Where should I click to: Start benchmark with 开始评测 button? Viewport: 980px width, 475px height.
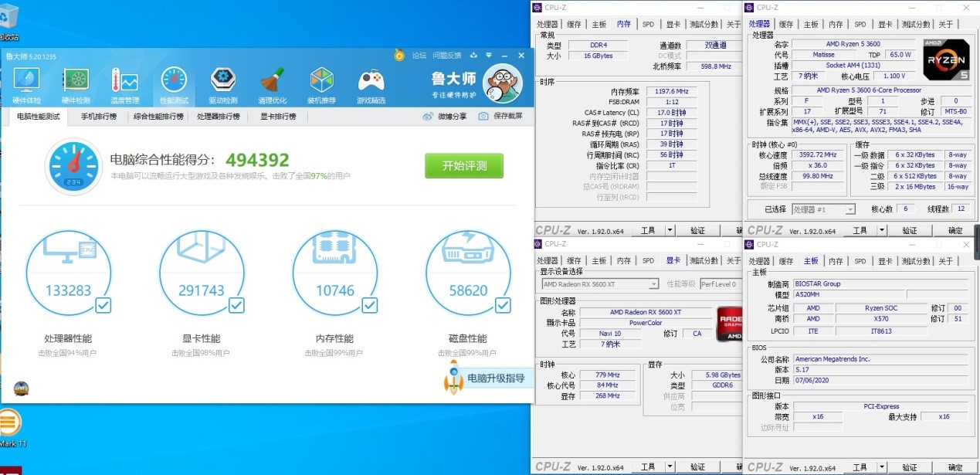(x=463, y=165)
